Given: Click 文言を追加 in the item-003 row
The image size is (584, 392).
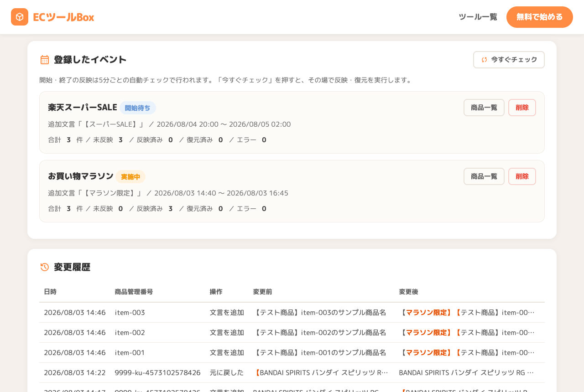Looking at the screenshot, I should point(227,313).
